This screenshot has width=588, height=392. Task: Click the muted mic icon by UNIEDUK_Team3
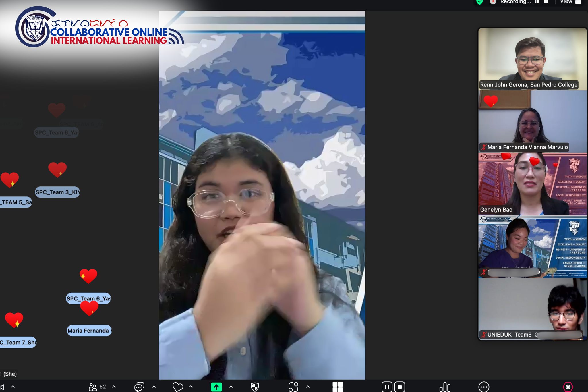pos(484,335)
